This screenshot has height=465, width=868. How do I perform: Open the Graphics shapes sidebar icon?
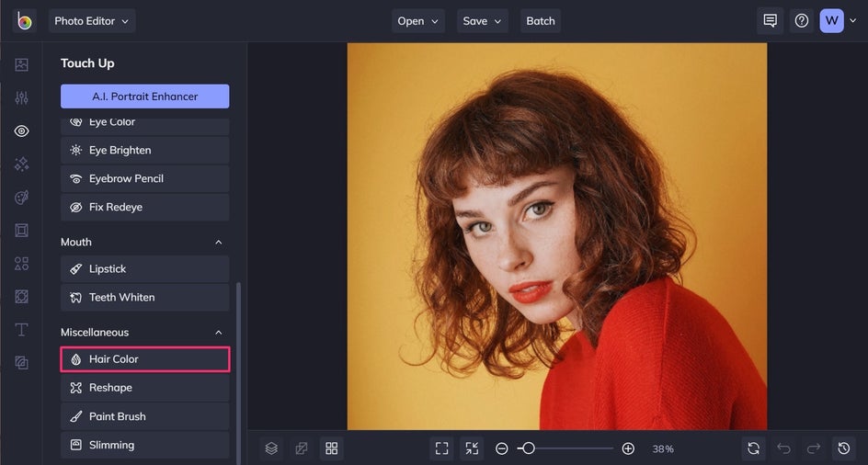point(21,264)
